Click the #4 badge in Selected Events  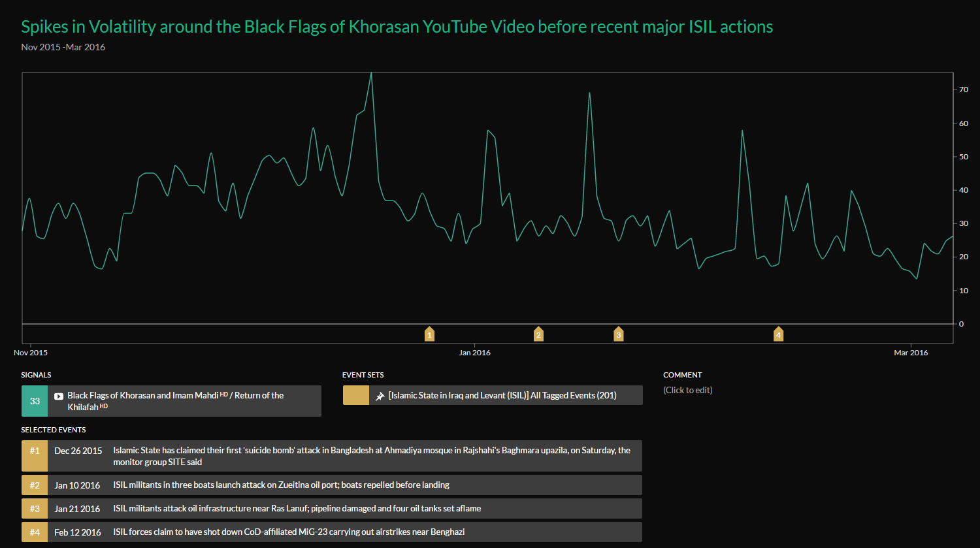35,532
